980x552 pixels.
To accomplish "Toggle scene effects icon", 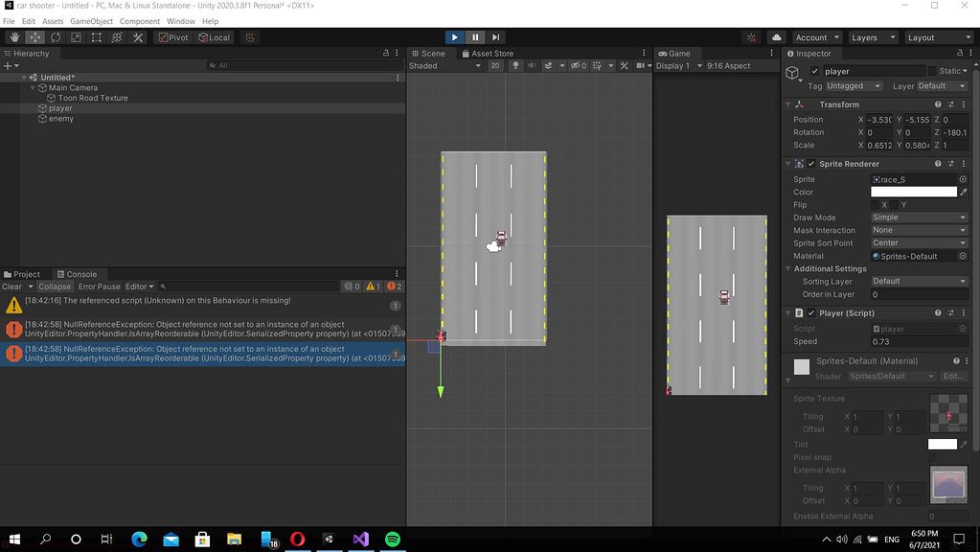I will 548,65.
